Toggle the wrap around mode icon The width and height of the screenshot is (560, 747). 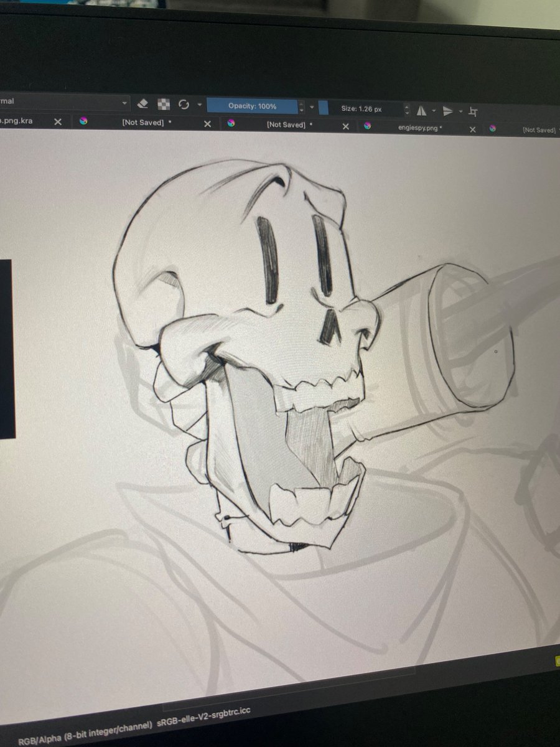pyautogui.click(x=474, y=112)
